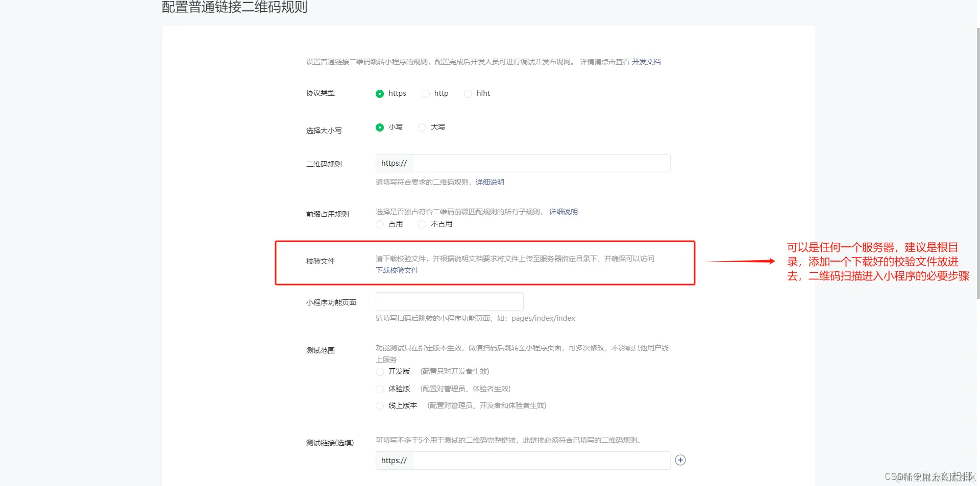Click the https:// prefix of QR rule field
980x486 pixels.
point(393,163)
